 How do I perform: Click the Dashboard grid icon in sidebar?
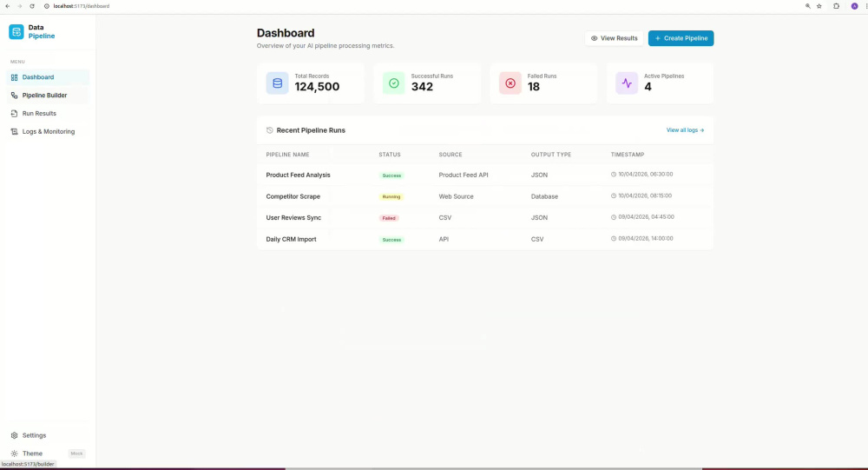point(15,77)
